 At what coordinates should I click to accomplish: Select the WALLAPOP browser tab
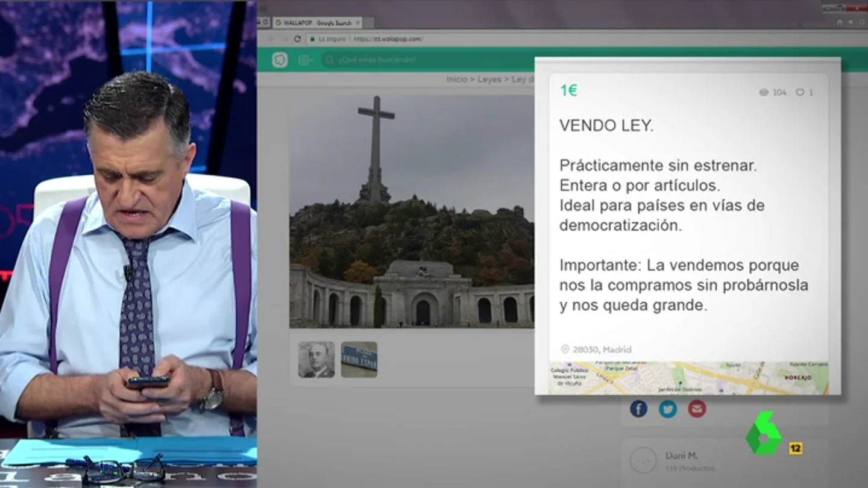tap(316, 22)
